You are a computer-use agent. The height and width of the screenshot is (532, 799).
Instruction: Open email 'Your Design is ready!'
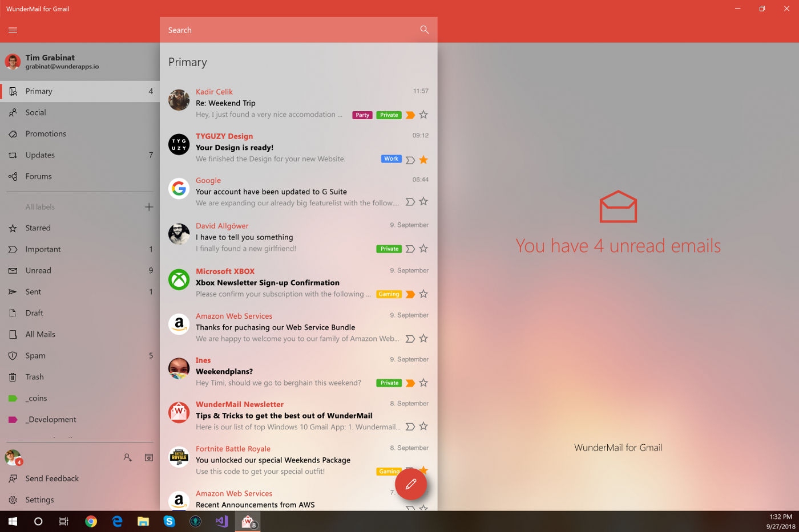[298, 148]
